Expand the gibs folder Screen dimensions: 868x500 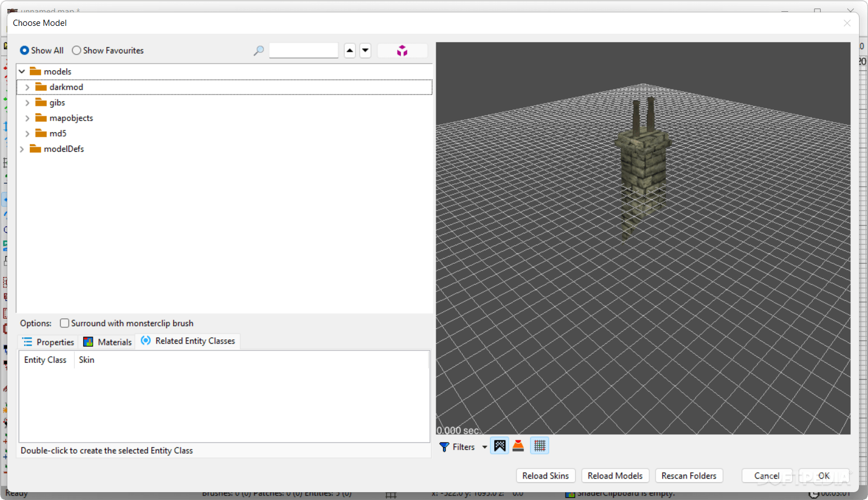(27, 103)
